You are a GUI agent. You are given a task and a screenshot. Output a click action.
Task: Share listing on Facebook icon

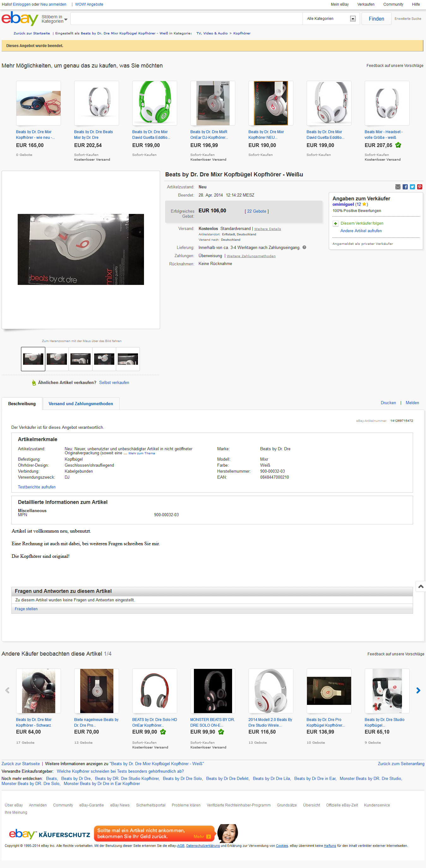pos(405,187)
